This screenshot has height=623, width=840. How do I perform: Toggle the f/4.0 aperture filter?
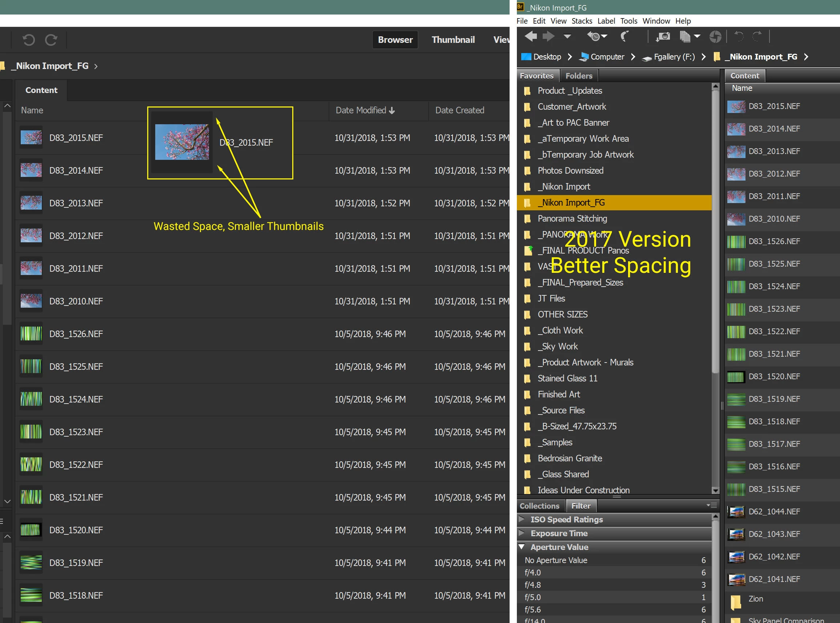click(x=532, y=573)
